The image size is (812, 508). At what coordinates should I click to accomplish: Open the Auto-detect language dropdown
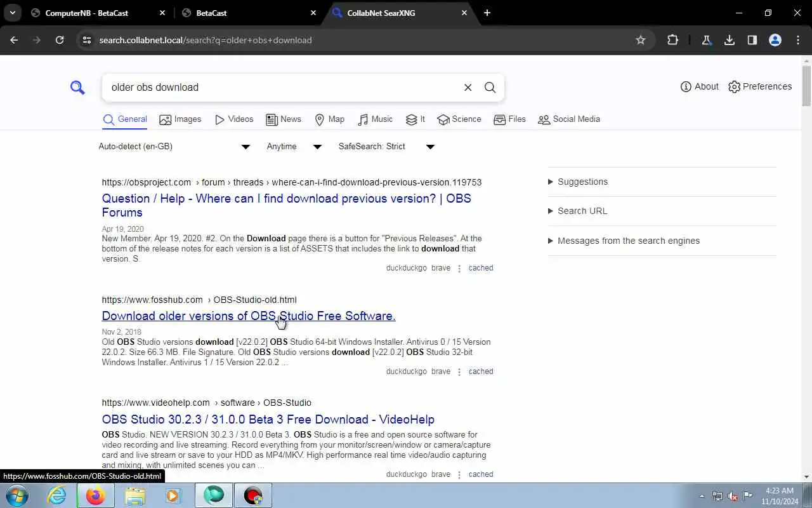point(174,147)
